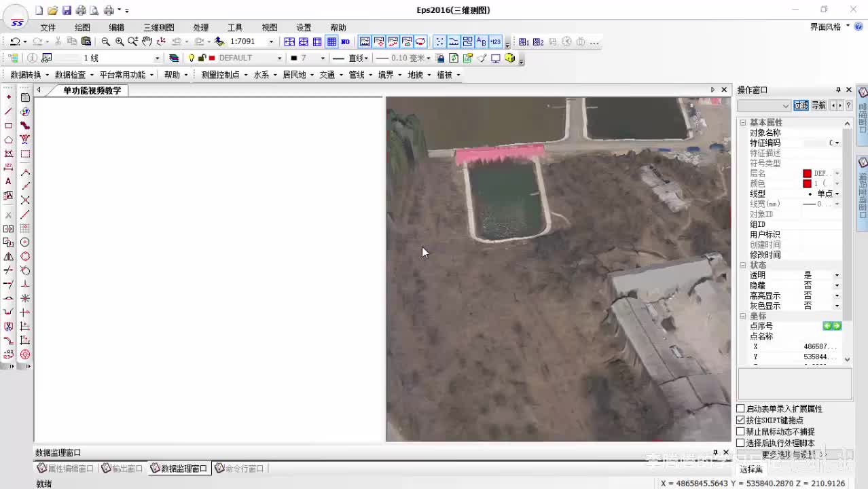Switch to 输出窗口 tab
Viewport: 868px width, 489px height.
122,469
